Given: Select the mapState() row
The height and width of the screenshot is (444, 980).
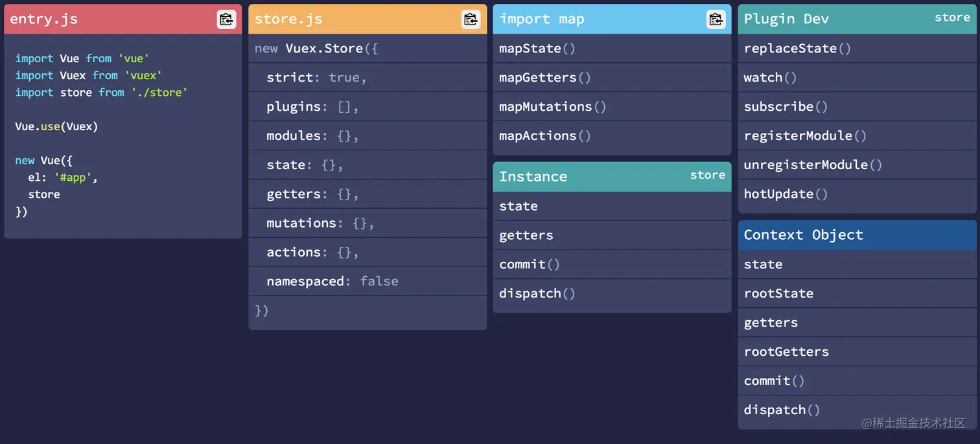Looking at the screenshot, I should click(x=612, y=49).
